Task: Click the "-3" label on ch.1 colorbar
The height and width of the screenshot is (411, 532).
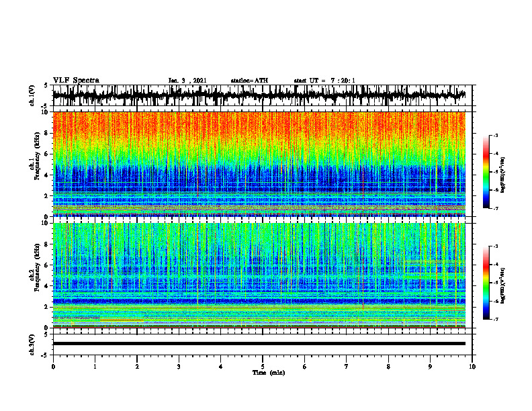Action: (496, 136)
